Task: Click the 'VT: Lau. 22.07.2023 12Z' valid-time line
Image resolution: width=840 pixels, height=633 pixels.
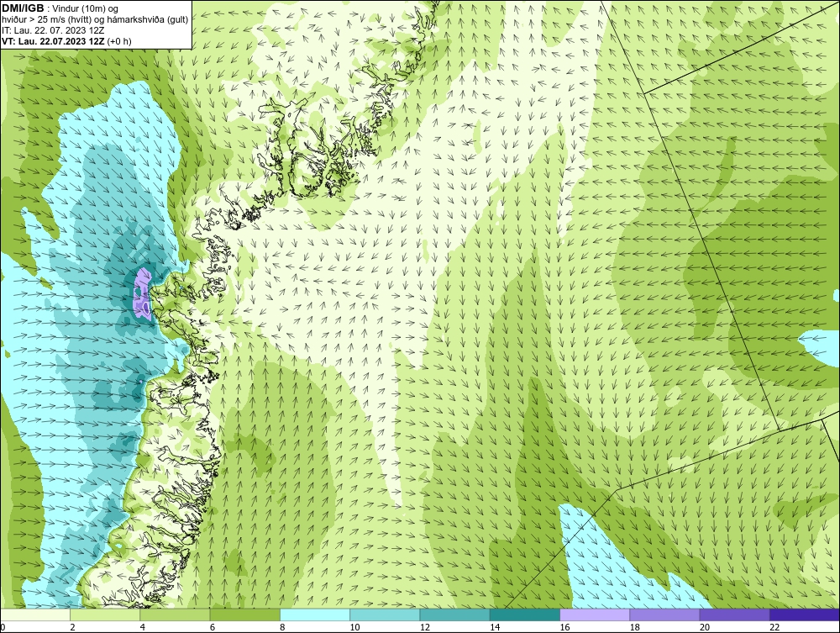Action: [54, 40]
